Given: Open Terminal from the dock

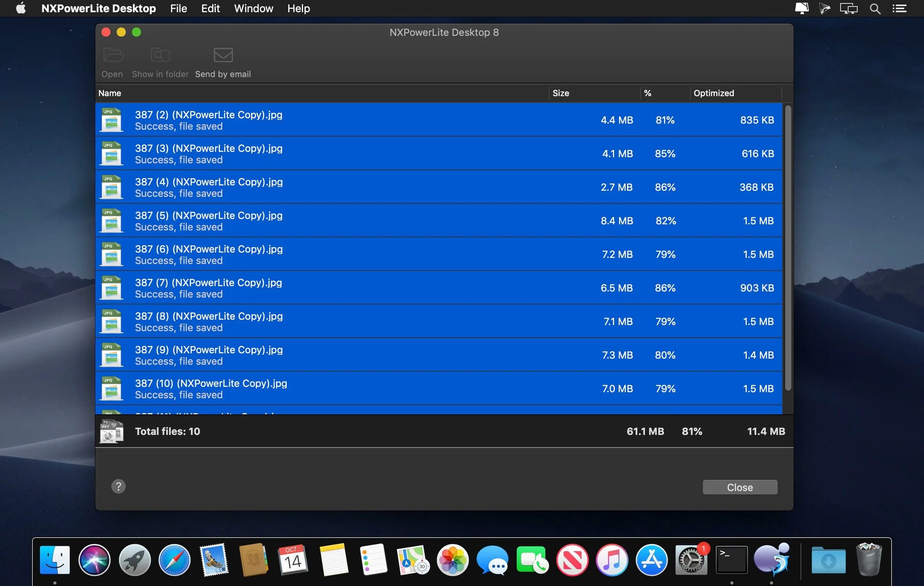Looking at the screenshot, I should coord(731,560).
